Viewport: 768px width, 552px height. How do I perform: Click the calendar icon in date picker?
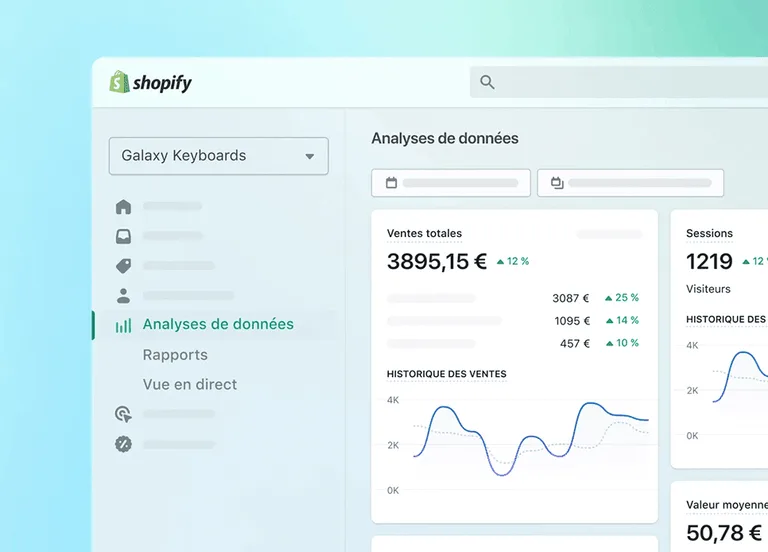(x=391, y=183)
